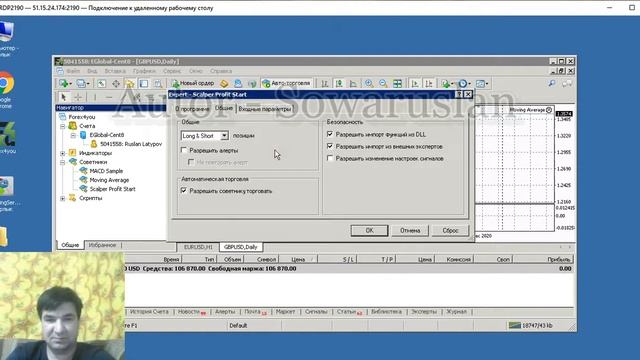Toggle the Auto Scroll chart icon
Image resolution: width=640 pixels, height=360 pixels.
point(415,84)
